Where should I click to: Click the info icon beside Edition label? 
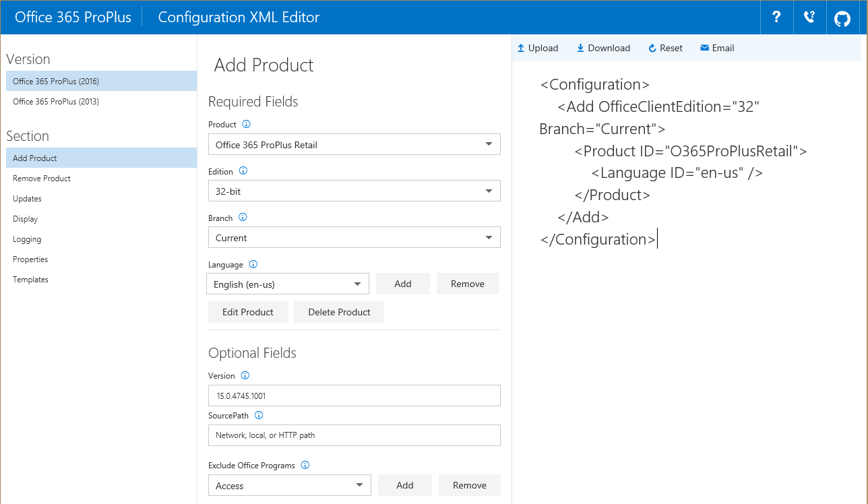coord(243,171)
